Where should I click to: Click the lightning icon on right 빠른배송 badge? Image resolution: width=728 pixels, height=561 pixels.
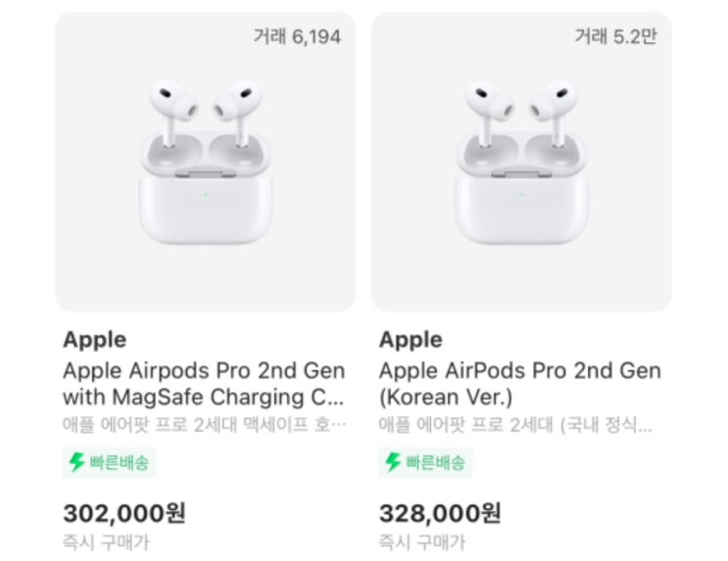[x=393, y=462]
